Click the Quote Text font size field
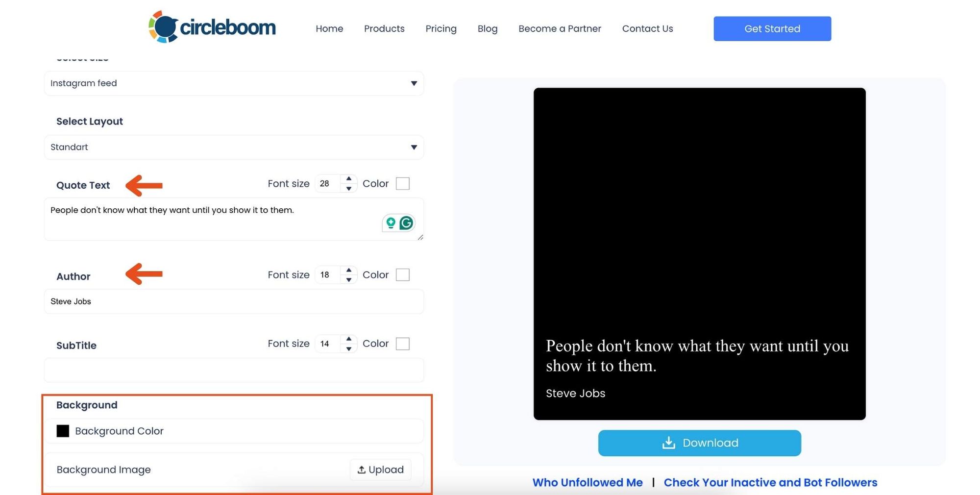Image resolution: width=980 pixels, height=495 pixels. [x=329, y=183]
